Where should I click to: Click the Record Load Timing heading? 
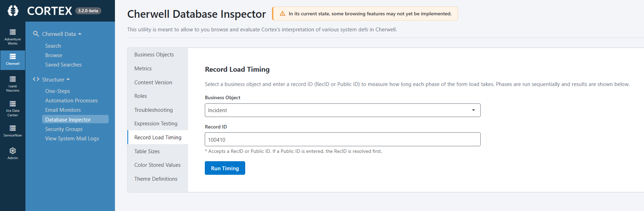tap(237, 69)
